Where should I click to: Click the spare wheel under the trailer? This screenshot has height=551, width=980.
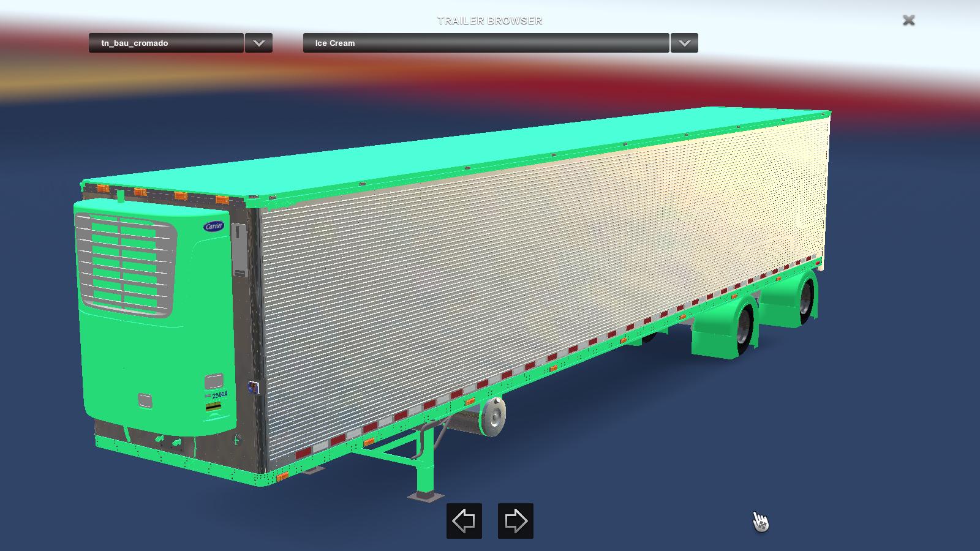(492, 416)
